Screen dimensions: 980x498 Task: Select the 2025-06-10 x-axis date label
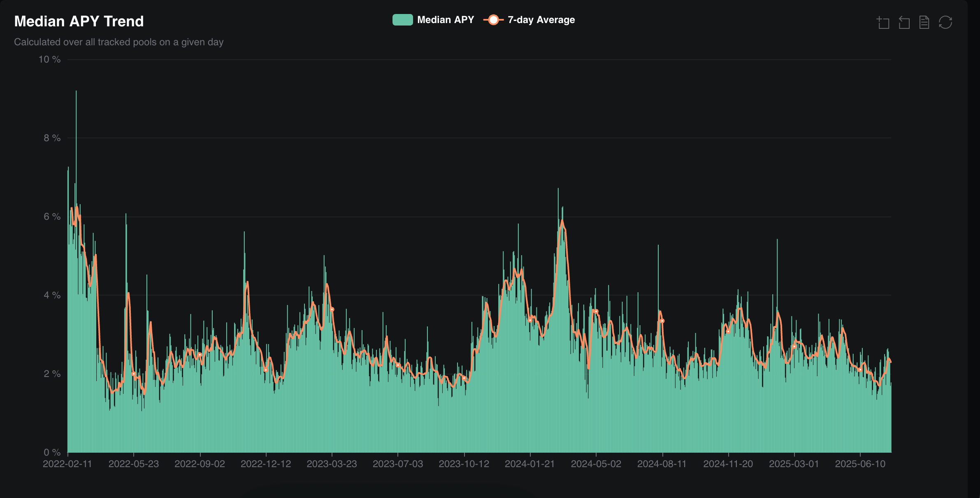click(x=860, y=464)
